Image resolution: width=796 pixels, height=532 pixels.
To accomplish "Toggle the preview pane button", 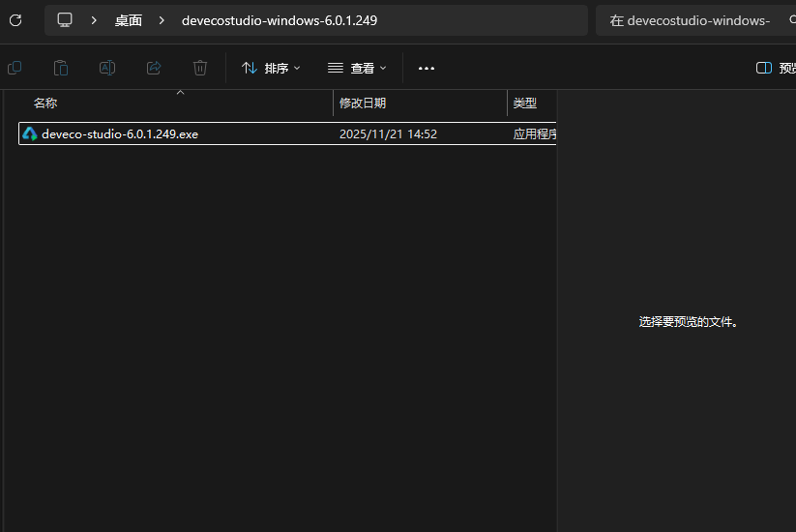I will click(775, 68).
